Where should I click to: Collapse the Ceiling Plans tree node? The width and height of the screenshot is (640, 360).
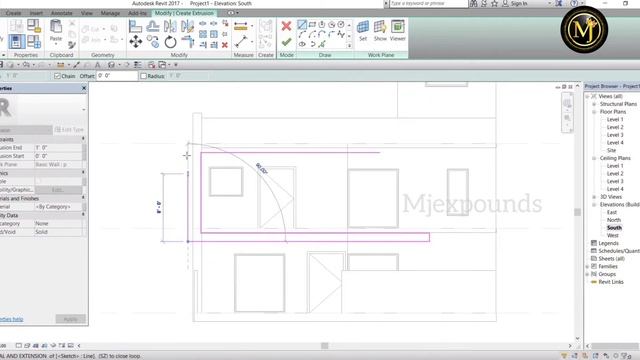click(x=594, y=158)
